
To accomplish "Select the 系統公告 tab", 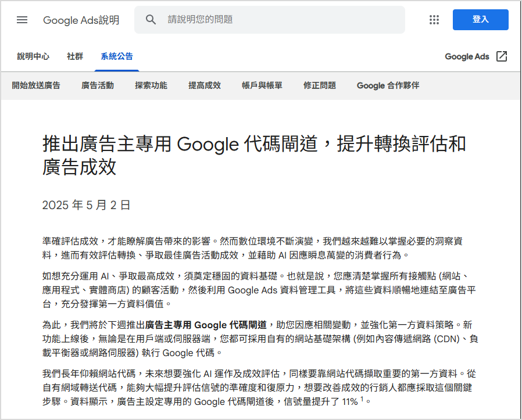I will 117,56.
